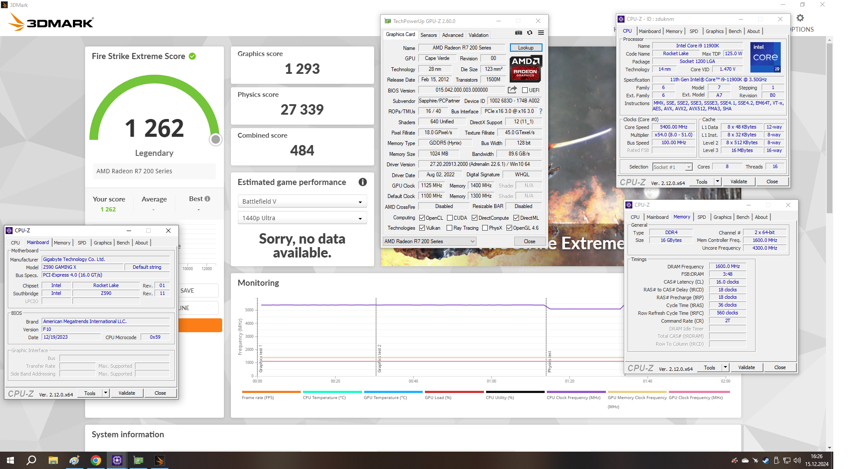This screenshot has width=868, height=469.
Task: Click the BIOS version share/export icon
Action: pyautogui.click(x=513, y=90)
